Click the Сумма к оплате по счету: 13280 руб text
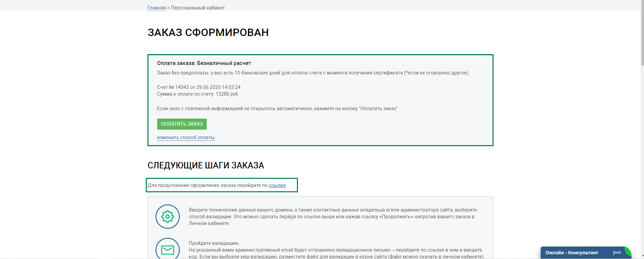This screenshot has height=259, width=644. click(x=198, y=94)
